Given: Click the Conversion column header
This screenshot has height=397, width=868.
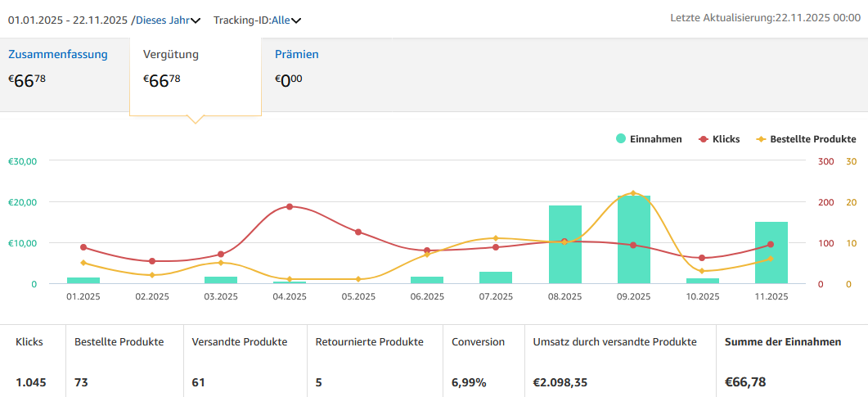Looking at the screenshot, I should click(479, 342).
